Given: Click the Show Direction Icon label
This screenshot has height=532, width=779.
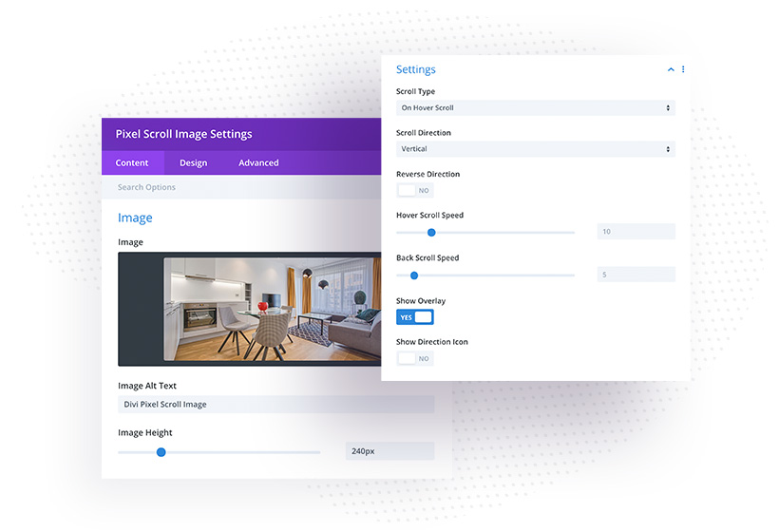Looking at the screenshot, I should coord(431,342).
